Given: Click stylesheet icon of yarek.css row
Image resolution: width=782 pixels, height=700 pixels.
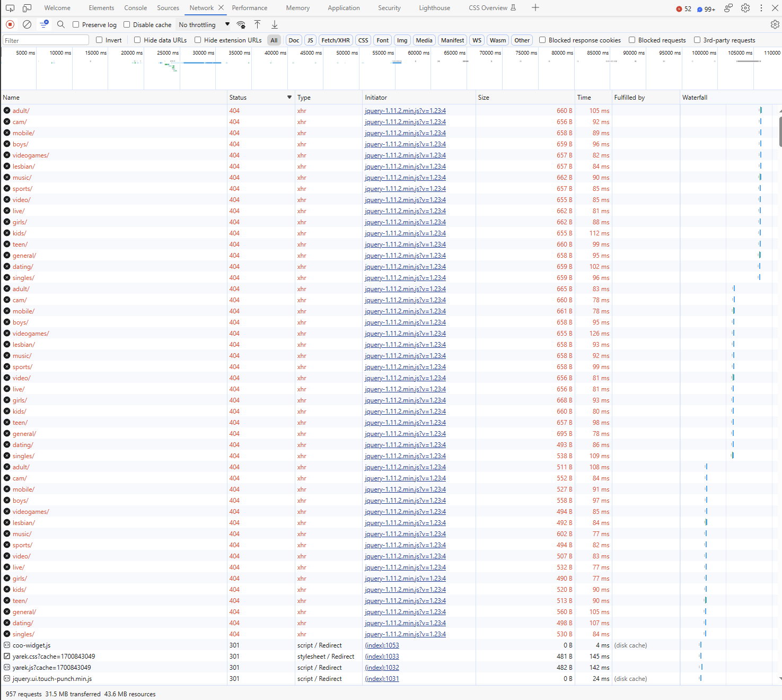Looking at the screenshot, I should (7, 656).
